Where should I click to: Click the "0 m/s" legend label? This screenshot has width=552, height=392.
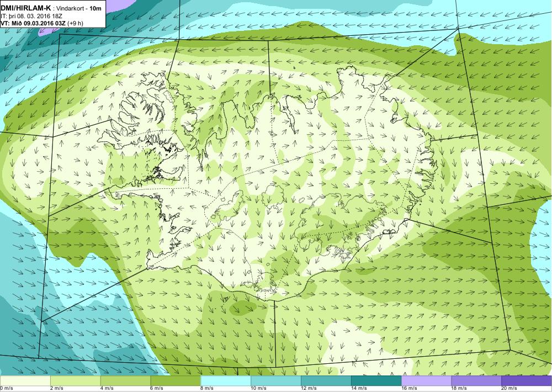coord(6,389)
